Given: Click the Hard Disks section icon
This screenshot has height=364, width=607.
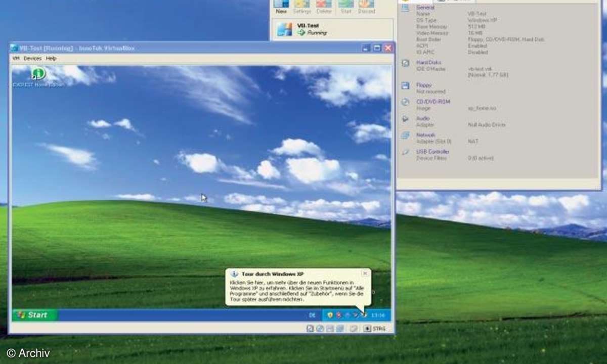Looking at the screenshot, I should point(405,63).
